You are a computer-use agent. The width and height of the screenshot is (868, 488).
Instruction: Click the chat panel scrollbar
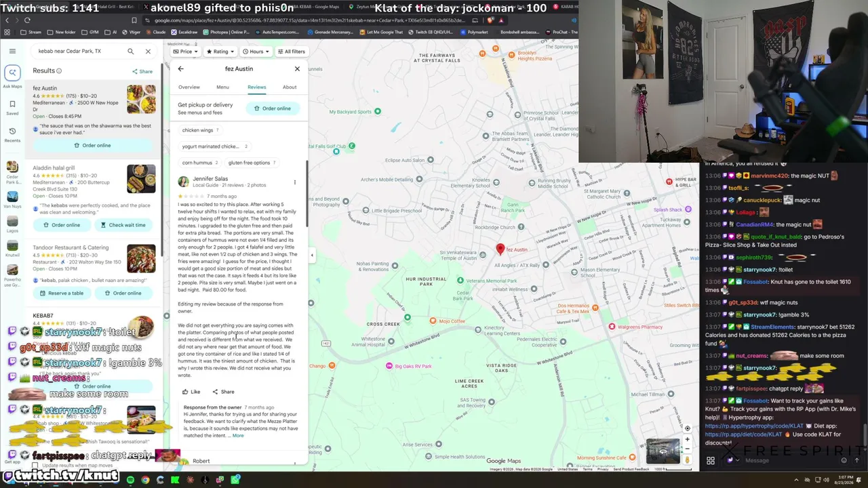click(865, 434)
